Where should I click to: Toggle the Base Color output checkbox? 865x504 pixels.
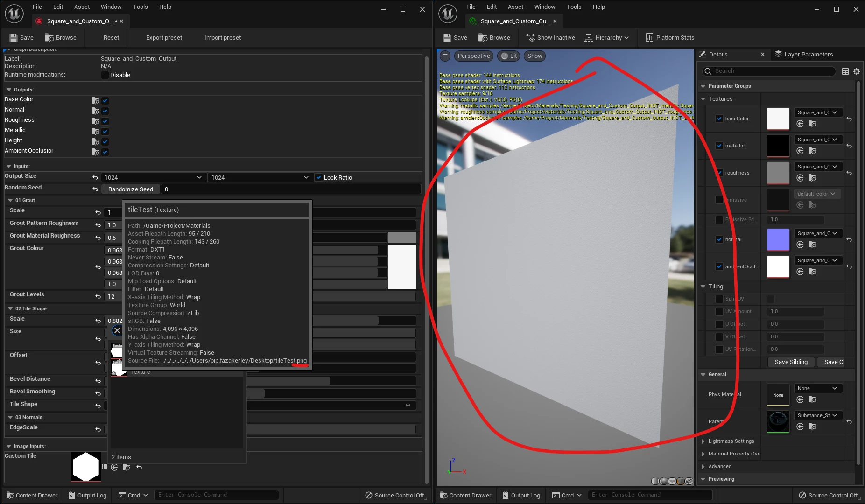point(105,100)
